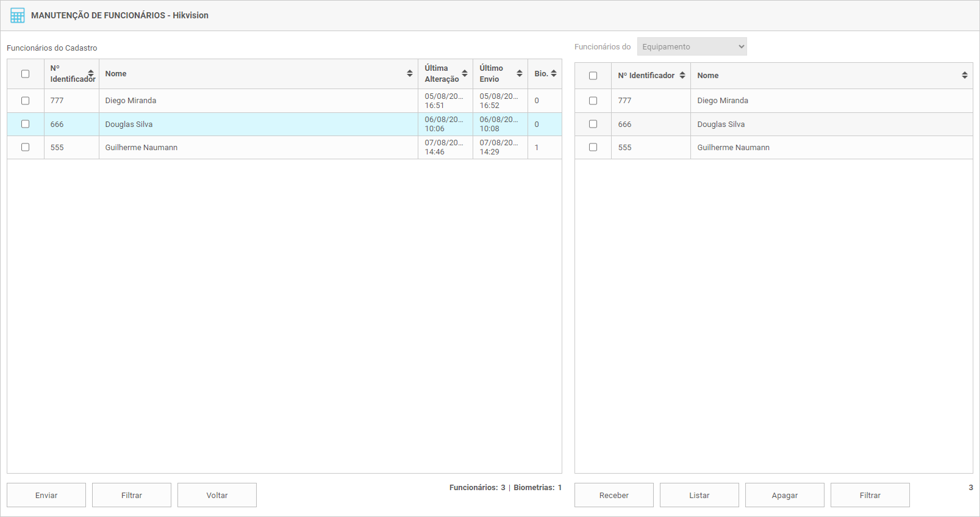This screenshot has height=517, width=980.
Task: Select Douglas Silva checkbox in equipment list
Action: [x=593, y=124]
